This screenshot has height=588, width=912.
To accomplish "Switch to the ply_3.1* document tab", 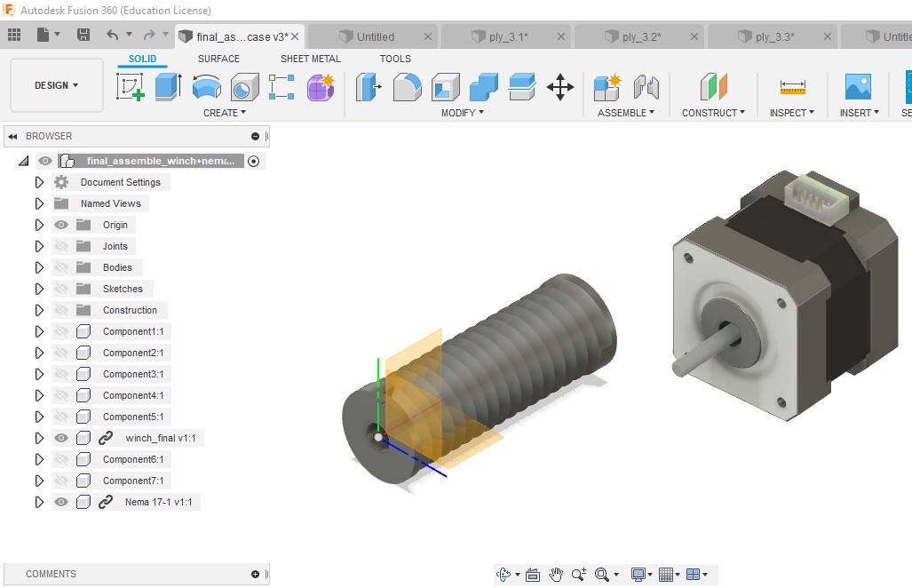I will point(506,36).
